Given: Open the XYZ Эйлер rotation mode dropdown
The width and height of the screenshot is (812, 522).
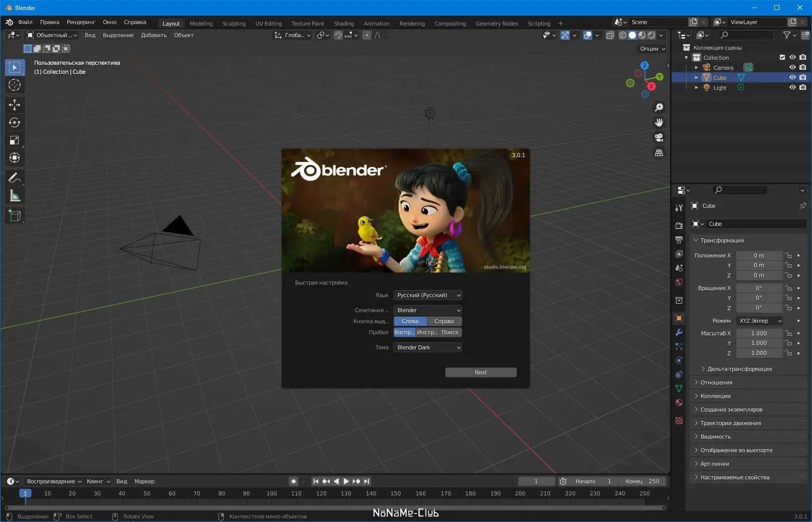Looking at the screenshot, I should (x=760, y=321).
